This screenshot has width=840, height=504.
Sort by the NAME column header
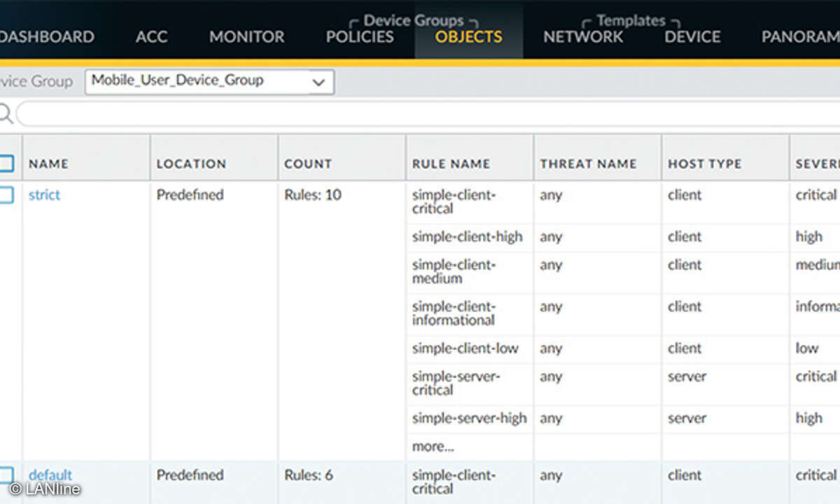click(x=48, y=164)
